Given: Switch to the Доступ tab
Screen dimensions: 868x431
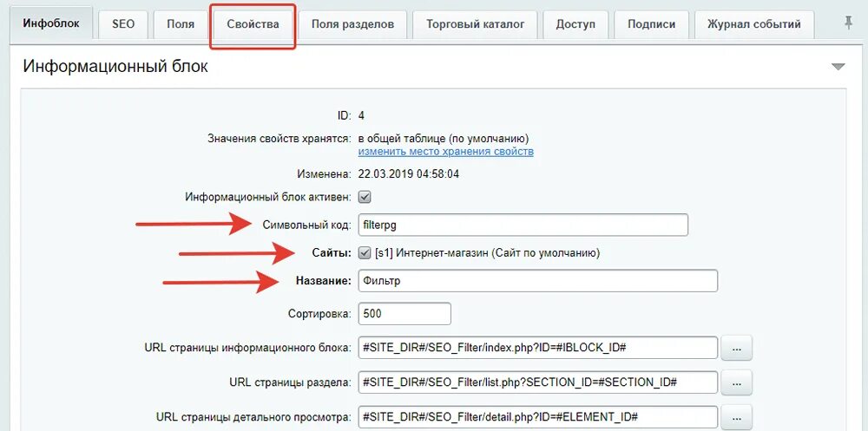Looking at the screenshot, I should coord(575,24).
